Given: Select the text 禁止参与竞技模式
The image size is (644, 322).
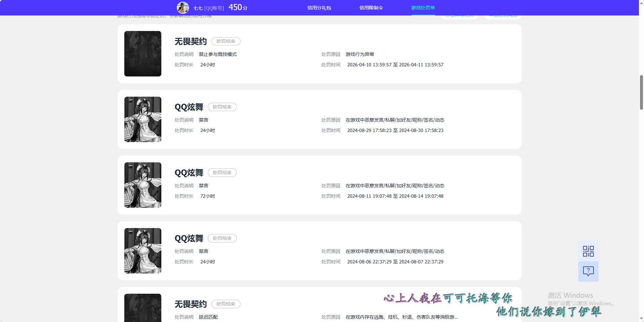Looking at the screenshot, I should [x=218, y=54].
